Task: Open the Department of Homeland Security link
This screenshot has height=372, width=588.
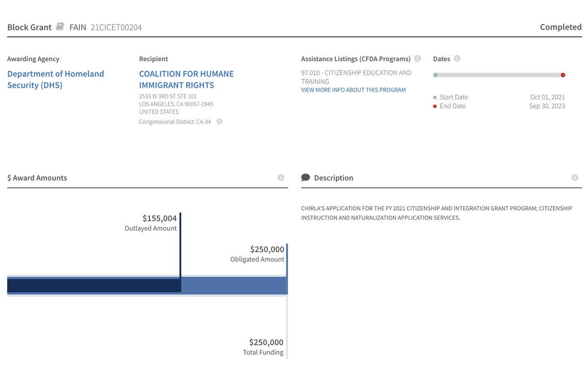Action: (55, 79)
